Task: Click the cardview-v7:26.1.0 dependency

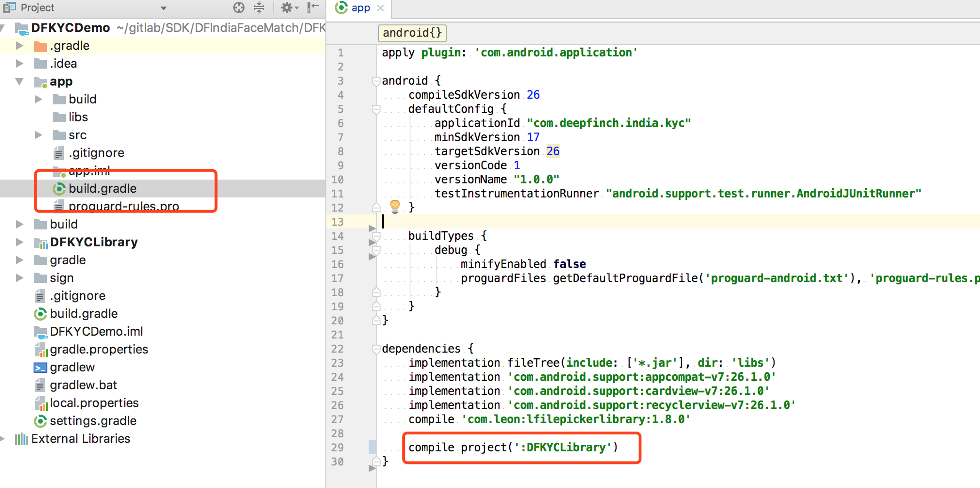Action: click(638, 391)
